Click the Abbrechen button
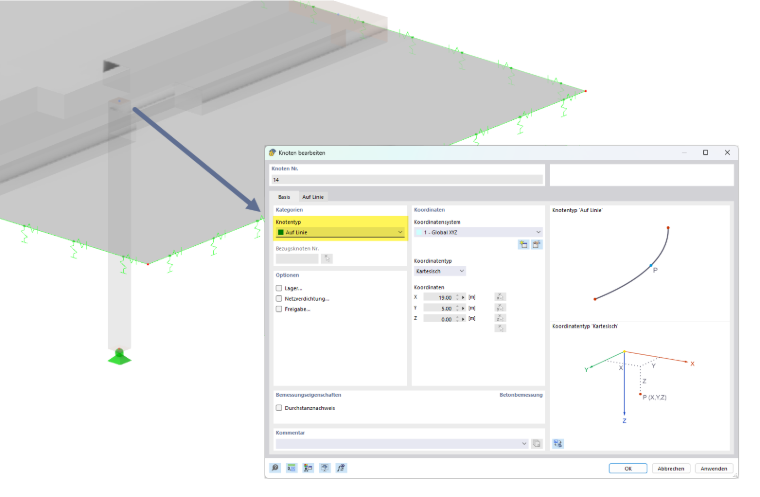This screenshot has width=760, height=497. [671, 468]
